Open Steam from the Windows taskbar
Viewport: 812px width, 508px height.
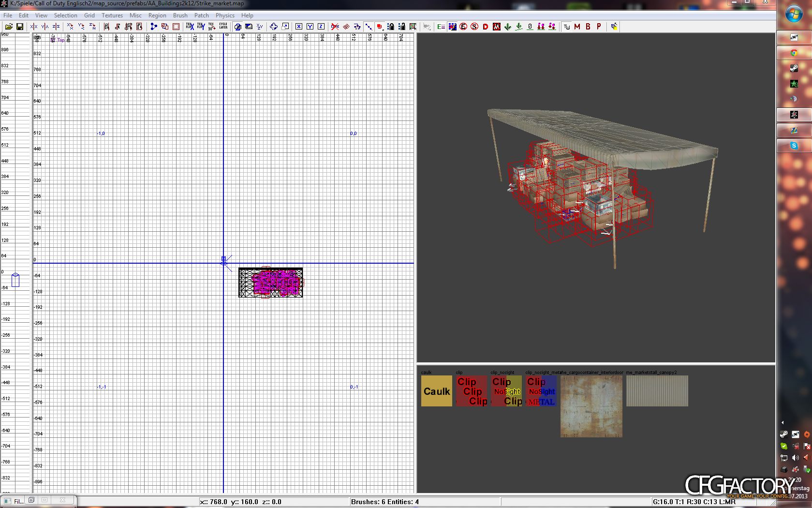pos(794,68)
